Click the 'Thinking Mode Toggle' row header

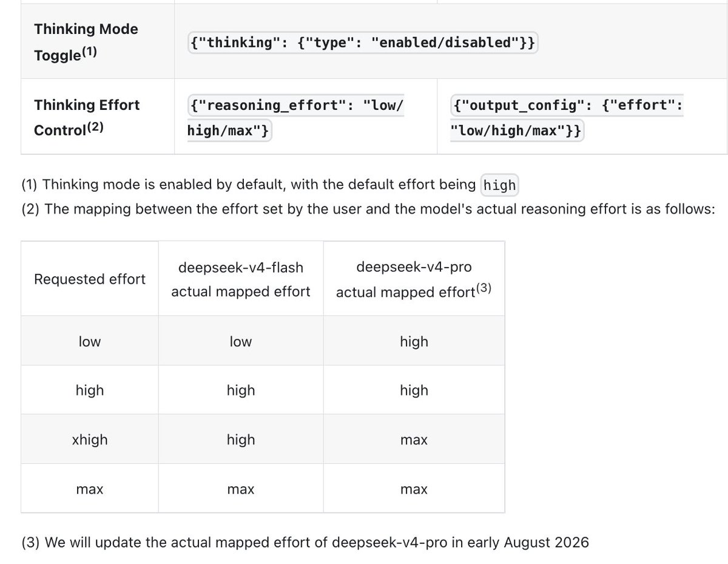point(86,42)
